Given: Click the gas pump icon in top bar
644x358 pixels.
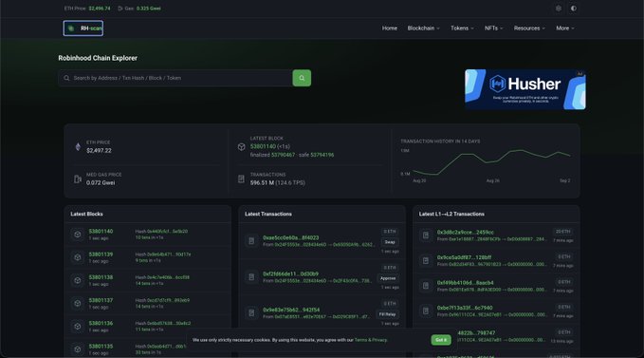Looking at the screenshot, I should (x=120, y=9).
